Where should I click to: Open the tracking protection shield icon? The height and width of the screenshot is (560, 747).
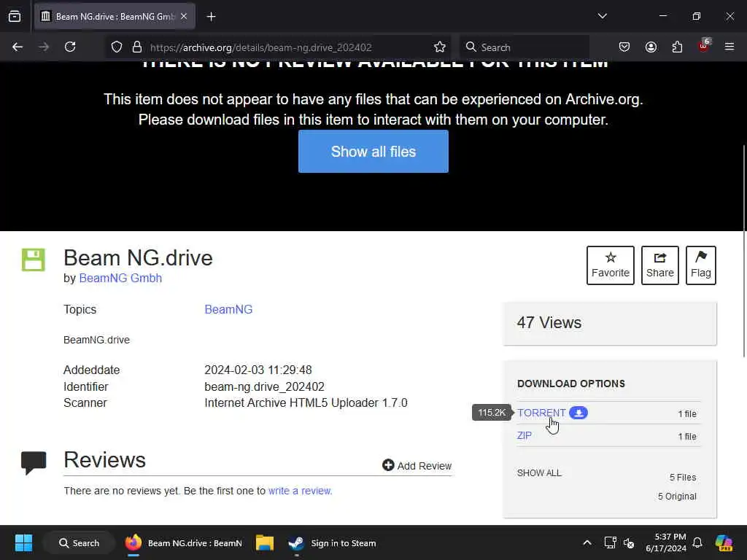coord(117,47)
